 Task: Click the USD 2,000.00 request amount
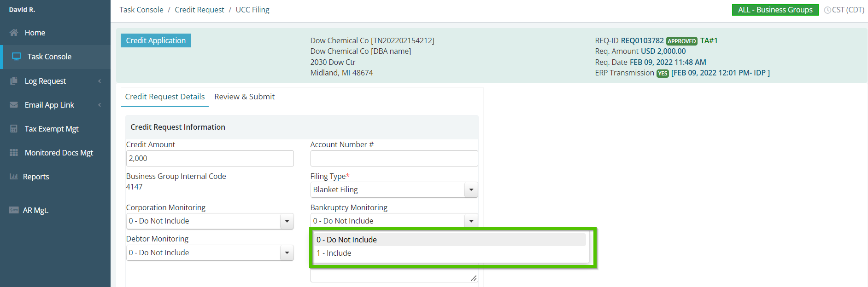[663, 51]
